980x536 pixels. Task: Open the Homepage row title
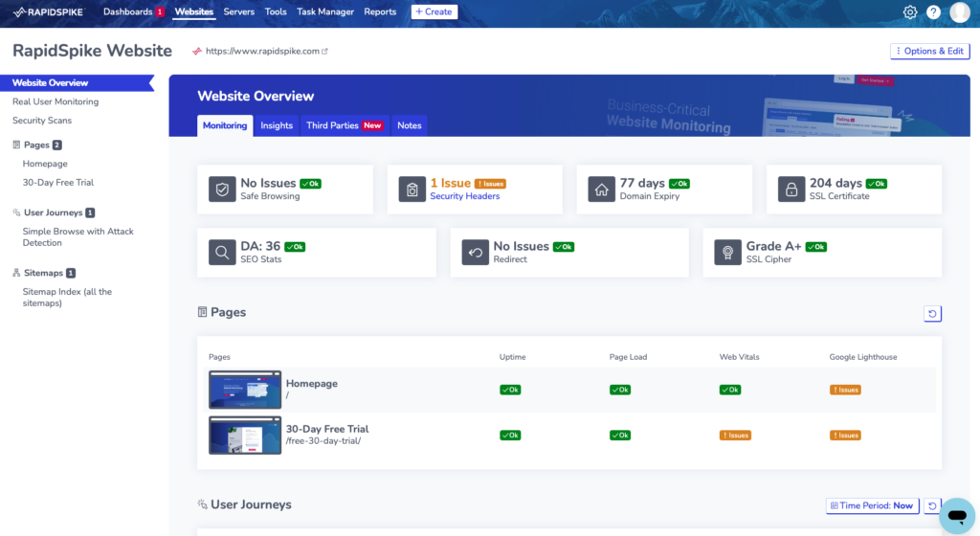coord(312,384)
